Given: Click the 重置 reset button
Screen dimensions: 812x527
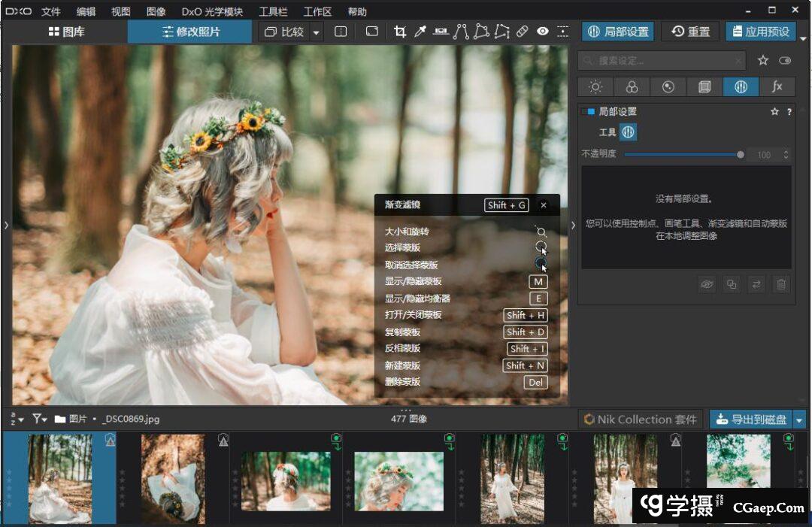Looking at the screenshot, I should (691, 32).
